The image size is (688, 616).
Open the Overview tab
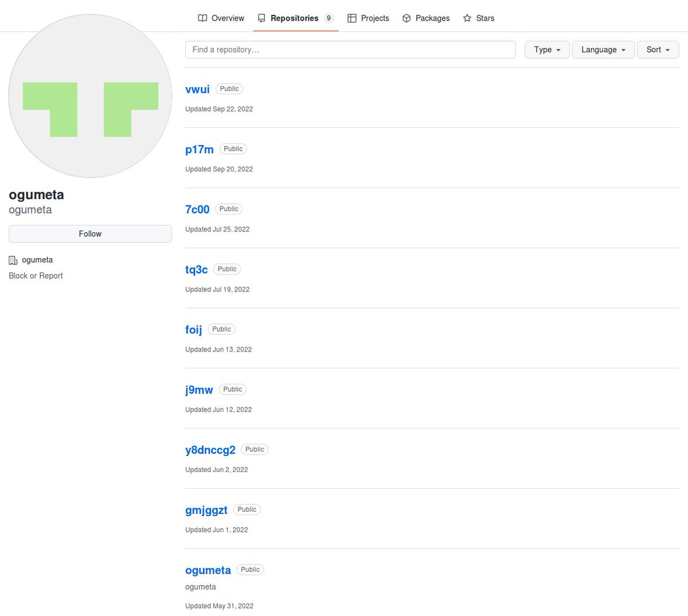point(221,18)
